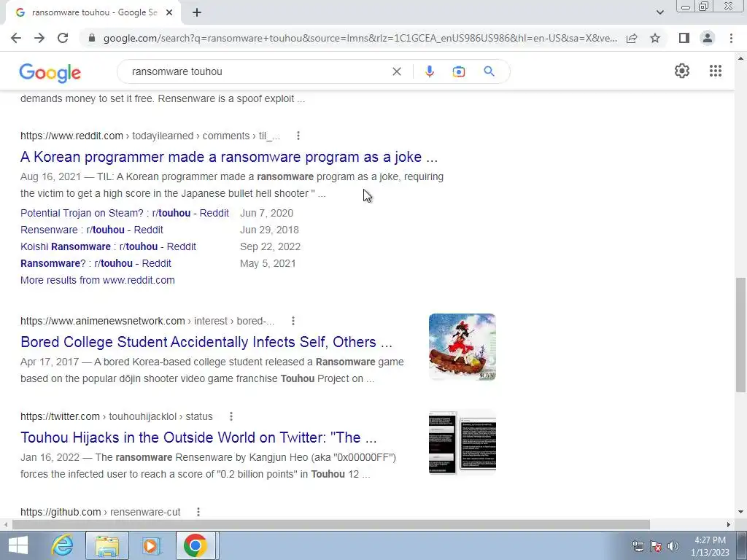
Task: Open the Chrome profile avatar menu
Action: tap(708, 38)
